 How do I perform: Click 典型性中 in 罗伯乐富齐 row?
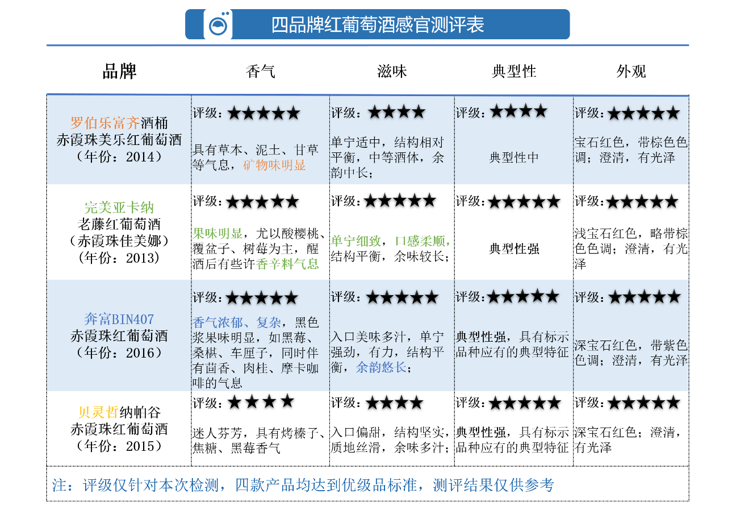(x=514, y=157)
